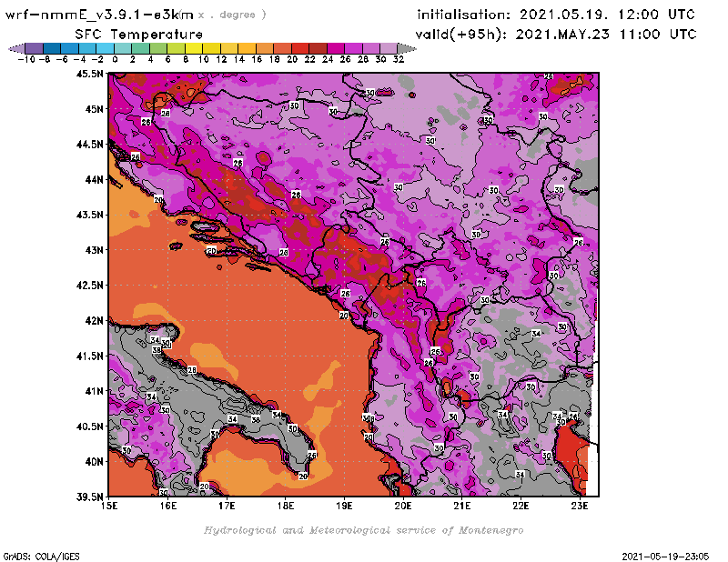728x562 pixels.
Task: Click the 15E longitude axis label
Action: coord(109,506)
